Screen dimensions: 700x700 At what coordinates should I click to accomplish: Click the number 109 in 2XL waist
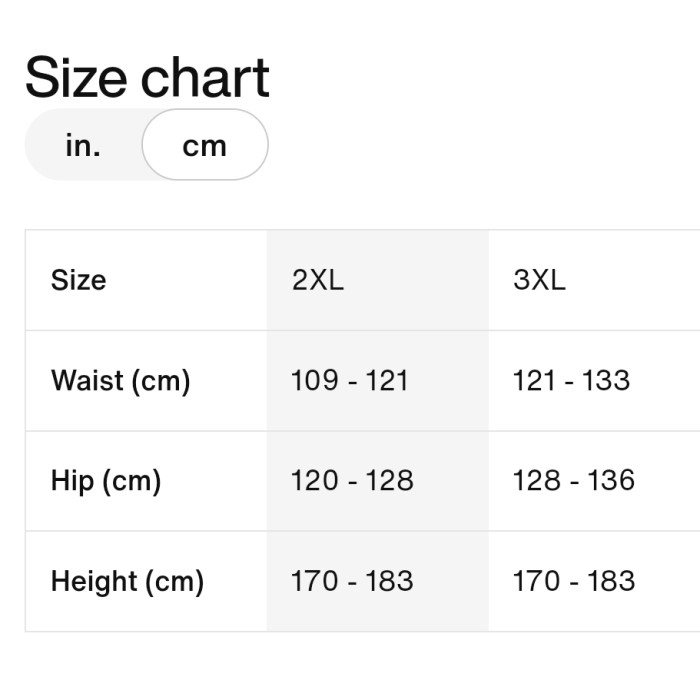pyautogui.click(x=314, y=380)
